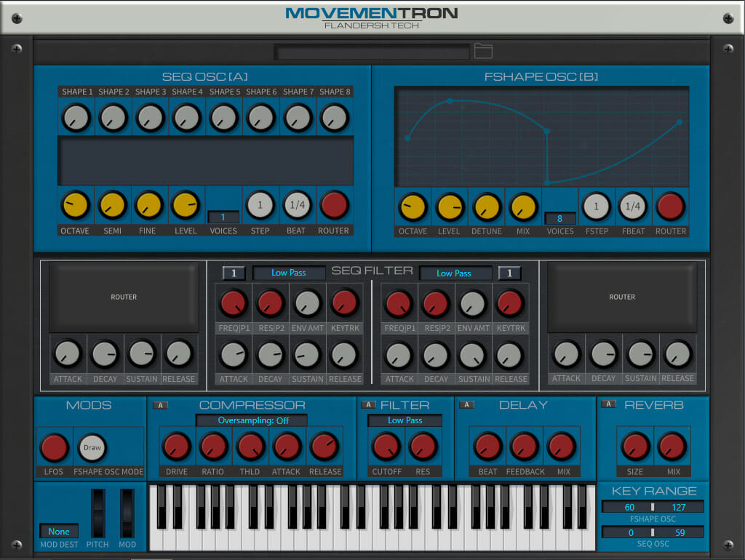745x560 pixels.
Task: Click the ROUTER knob in FSHAPE OSC B
Action: pos(670,205)
